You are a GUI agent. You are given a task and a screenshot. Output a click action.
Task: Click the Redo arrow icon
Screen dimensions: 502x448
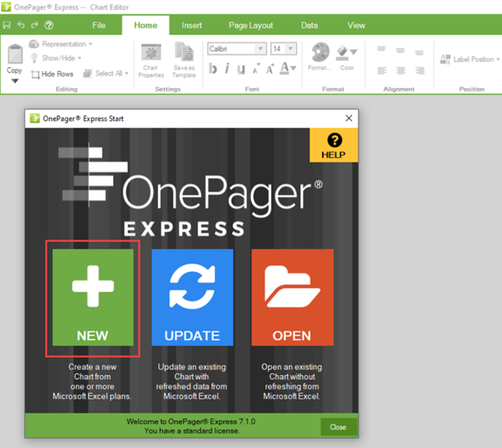point(34,25)
